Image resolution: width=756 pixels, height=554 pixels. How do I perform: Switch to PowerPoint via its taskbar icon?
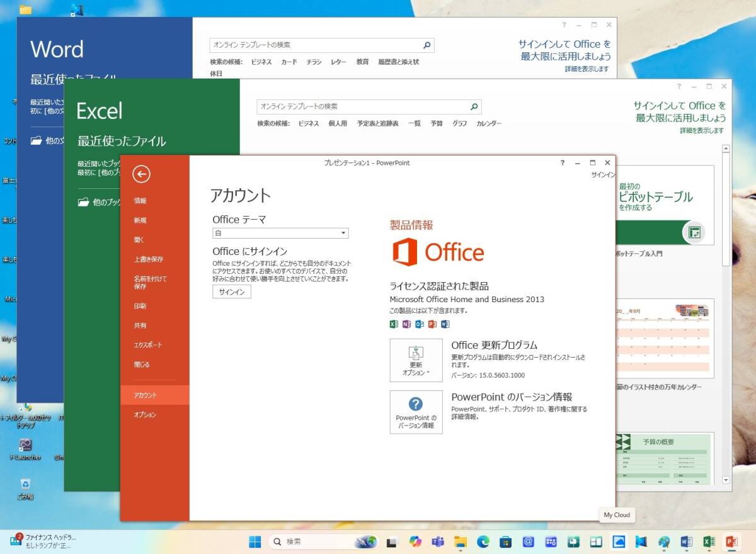click(732, 541)
